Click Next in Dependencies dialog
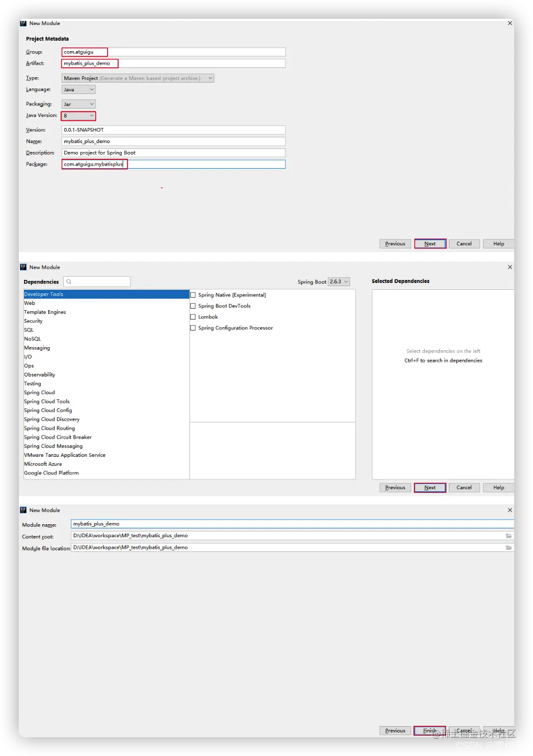The image size is (533, 756). 430,488
